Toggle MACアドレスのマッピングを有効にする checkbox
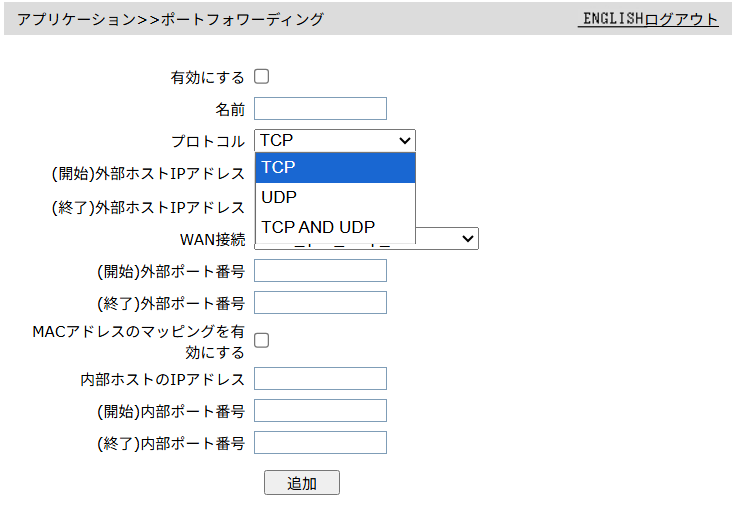Viewport: 732px width, 511px height. (x=262, y=340)
